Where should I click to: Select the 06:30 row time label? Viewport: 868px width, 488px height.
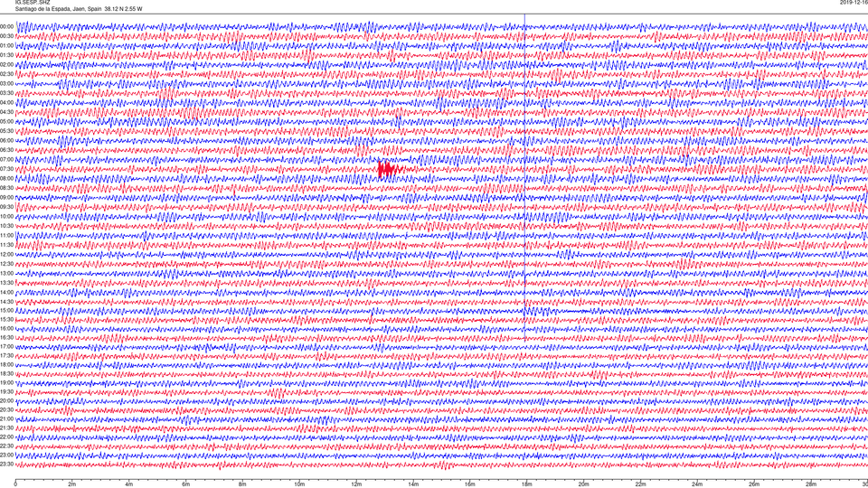tap(6, 150)
